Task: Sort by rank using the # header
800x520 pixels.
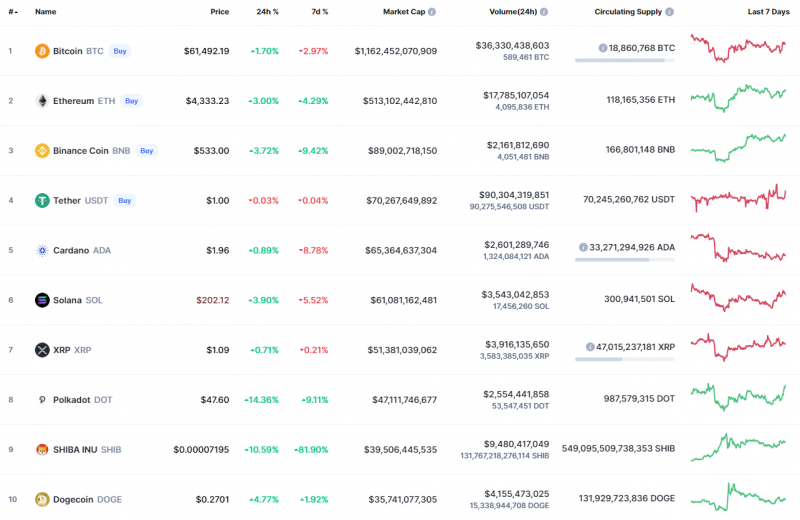Action: click(13, 12)
